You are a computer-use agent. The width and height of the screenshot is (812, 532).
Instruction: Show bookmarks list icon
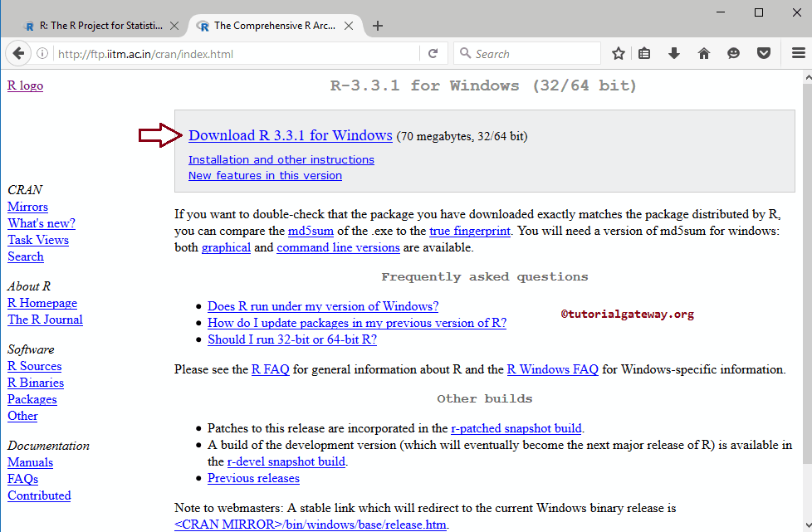(644, 53)
